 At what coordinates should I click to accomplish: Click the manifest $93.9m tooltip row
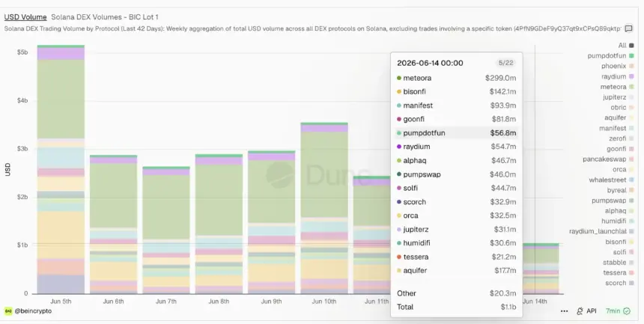point(456,106)
